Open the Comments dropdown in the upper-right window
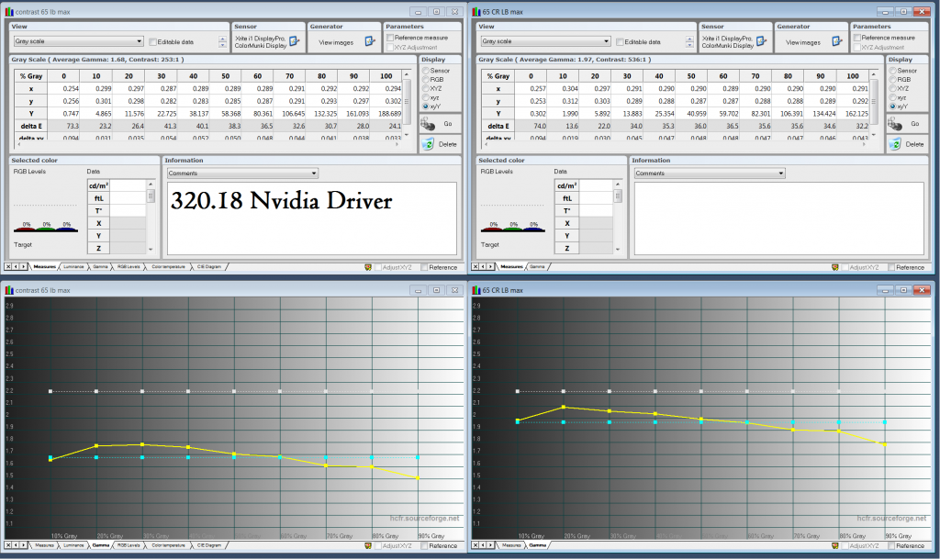This screenshot has height=560, width=940. point(710,174)
